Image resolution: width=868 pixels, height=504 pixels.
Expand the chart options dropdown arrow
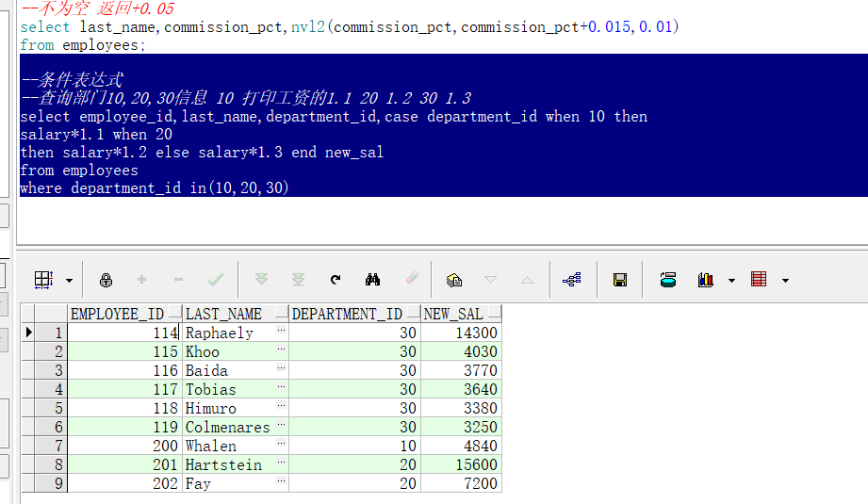(732, 281)
